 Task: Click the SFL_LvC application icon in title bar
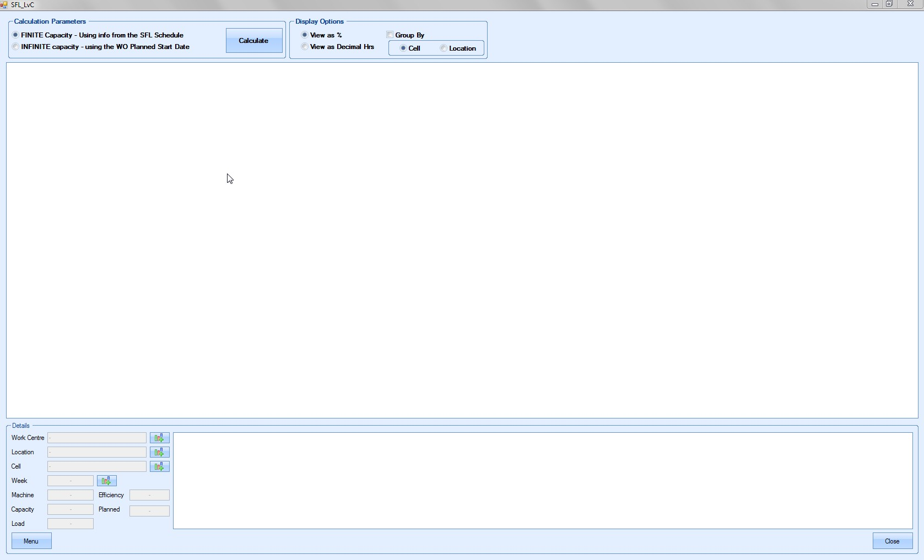pyautogui.click(x=4, y=4)
